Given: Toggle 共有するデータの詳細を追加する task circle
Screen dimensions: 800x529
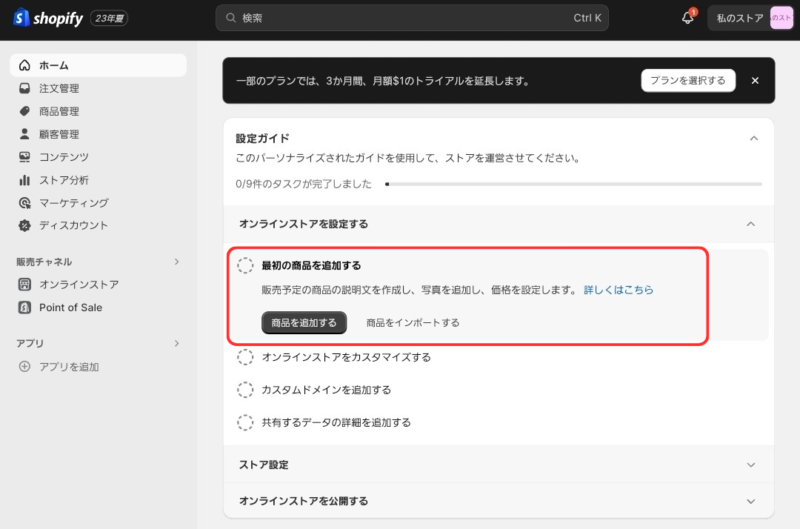Looking at the screenshot, I should tap(245, 422).
